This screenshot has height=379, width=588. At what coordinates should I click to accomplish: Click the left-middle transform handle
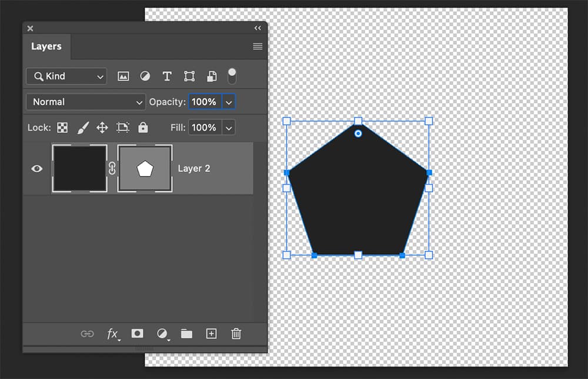coord(286,188)
